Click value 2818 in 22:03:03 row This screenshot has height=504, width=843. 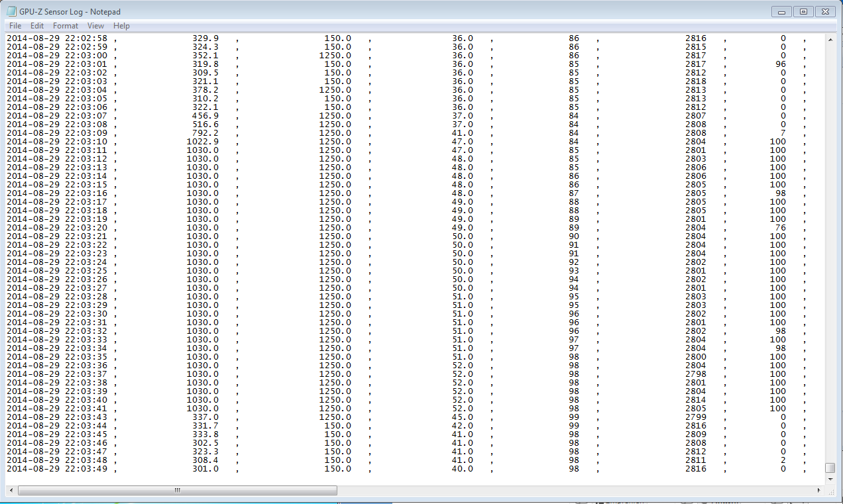[696, 81]
